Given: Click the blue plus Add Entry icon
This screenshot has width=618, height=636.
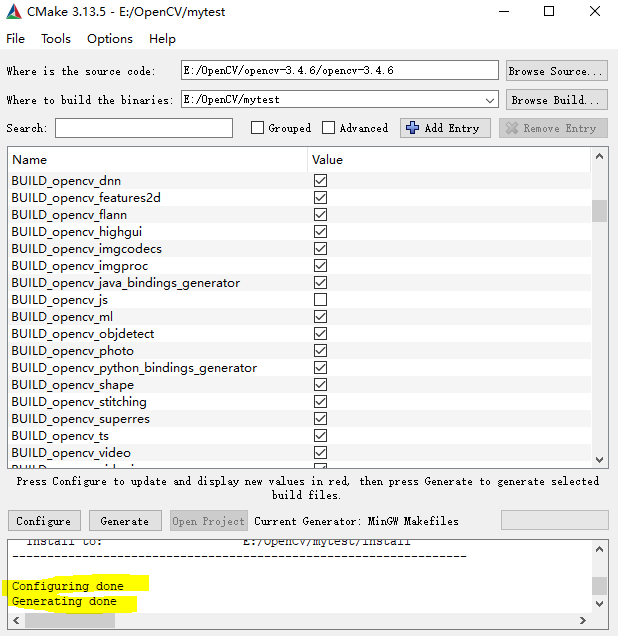Looking at the screenshot, I should tap(412, 128).
